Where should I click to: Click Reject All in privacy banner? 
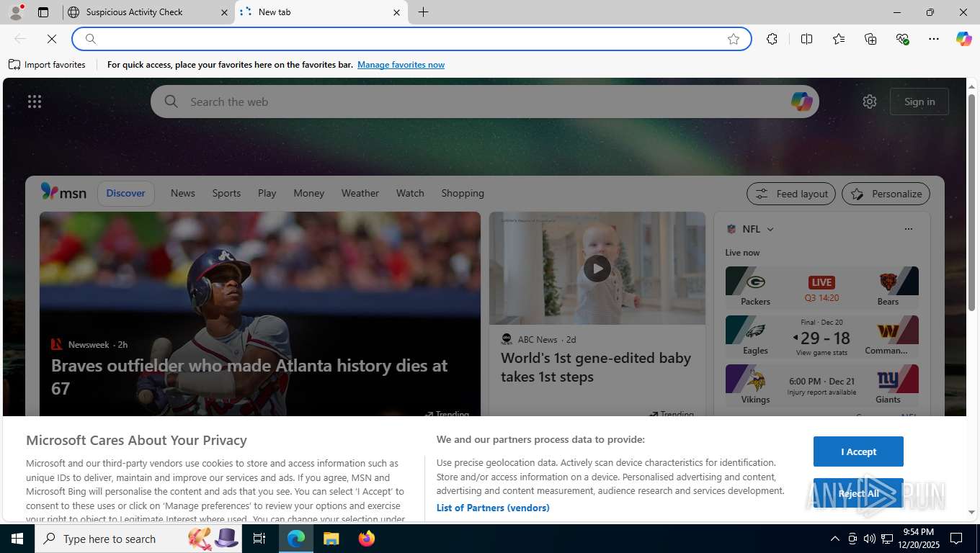point(858,493)
